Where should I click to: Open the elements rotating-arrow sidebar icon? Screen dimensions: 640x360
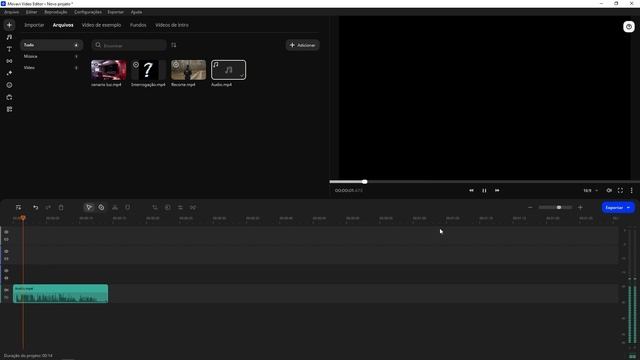[9, 97]
